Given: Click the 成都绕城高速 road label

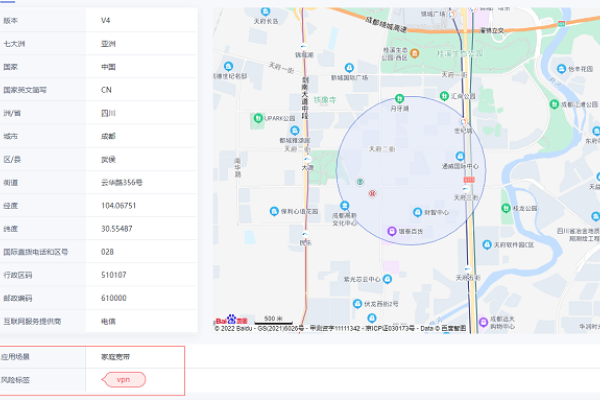Looking at the screenshot, I should tap(385, 24).
